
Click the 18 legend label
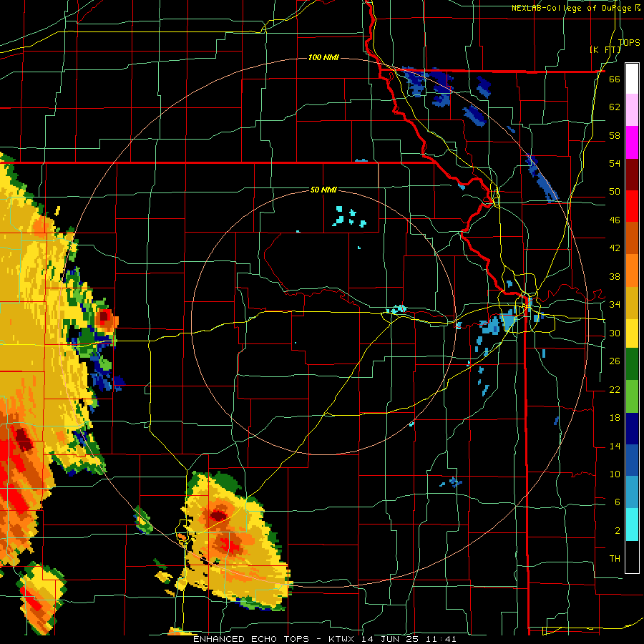point(615,418)
